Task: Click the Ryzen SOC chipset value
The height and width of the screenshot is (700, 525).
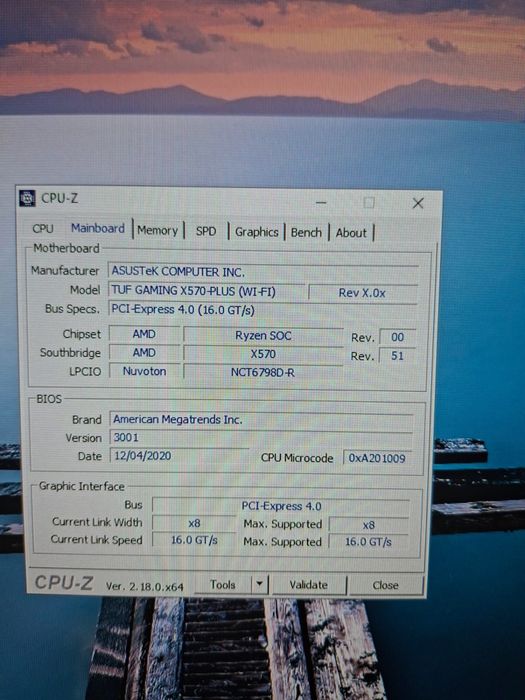Action: [x=263, y=336]
